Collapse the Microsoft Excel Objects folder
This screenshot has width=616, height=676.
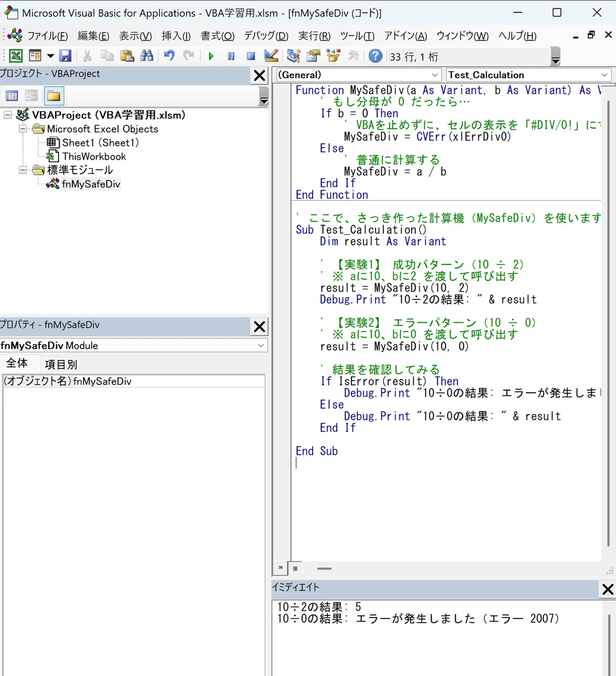click(x=23, y=129)
